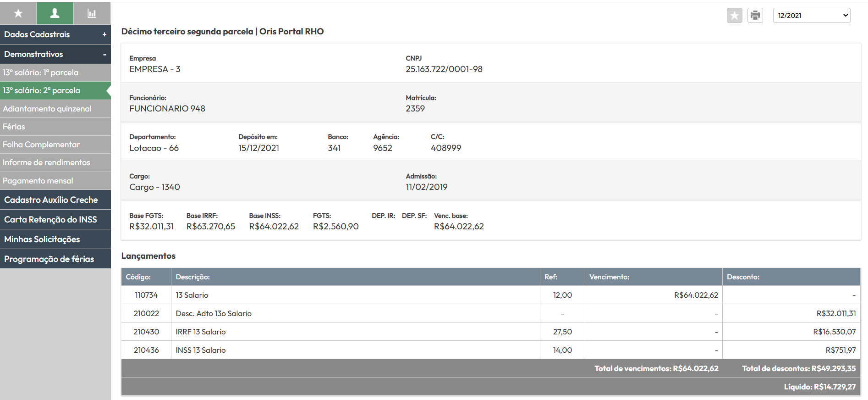Open the bar chart reports tab
This screenshot has height=400, width=868.
point(92,13)
